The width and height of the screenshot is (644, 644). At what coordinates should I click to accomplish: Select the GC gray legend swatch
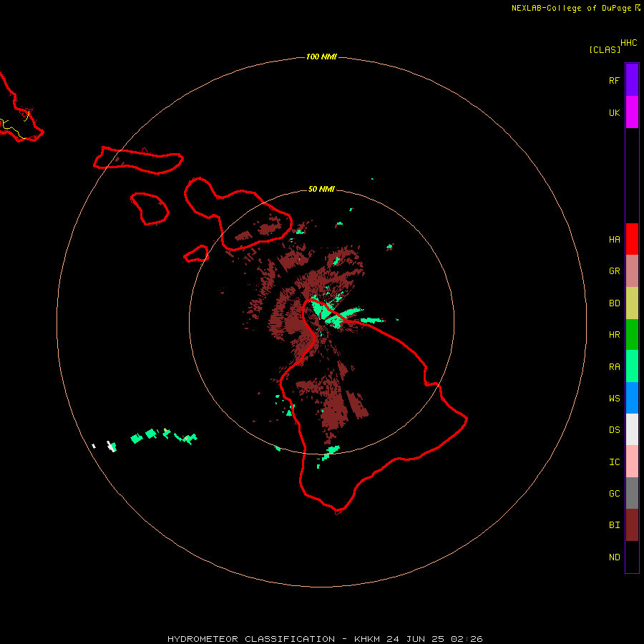(632, 493)
